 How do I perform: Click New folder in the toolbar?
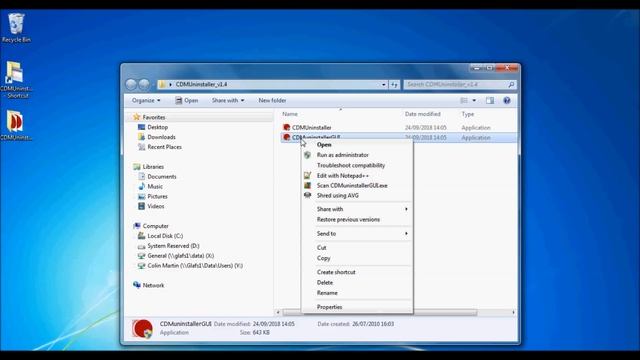point(272,100)
